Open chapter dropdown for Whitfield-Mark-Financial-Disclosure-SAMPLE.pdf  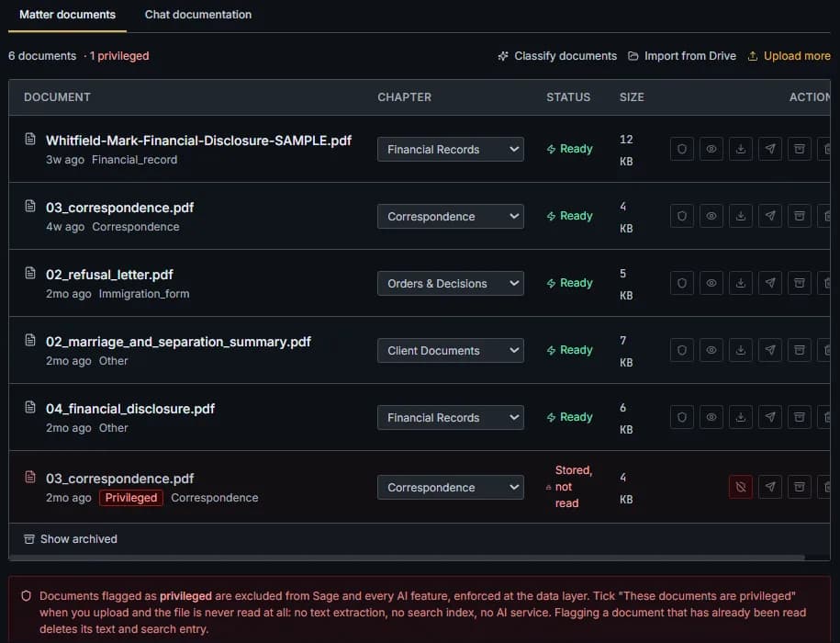pyautogui.click(x=451, y=149)
